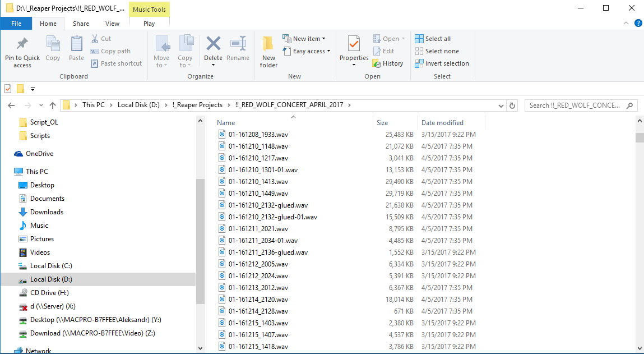Switch to the View tab
This screenshot has width=644, height=354.
pyautogui.click(x=112, y=24)
